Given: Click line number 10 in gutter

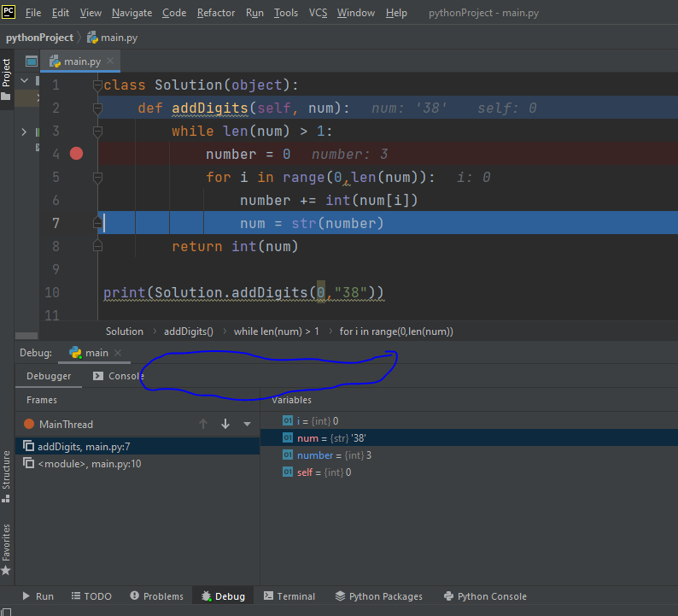Looking at the screenshot, I should pos(52,292).
